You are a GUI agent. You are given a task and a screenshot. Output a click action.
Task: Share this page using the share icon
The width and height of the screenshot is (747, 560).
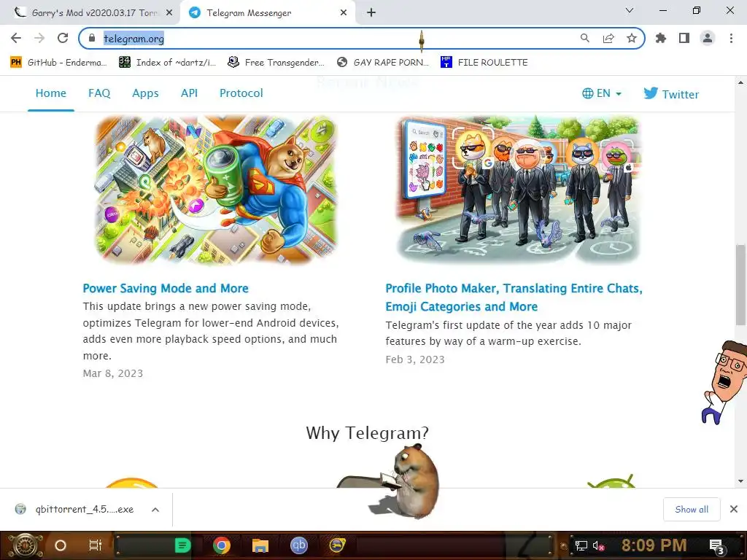tap(608, 38)
